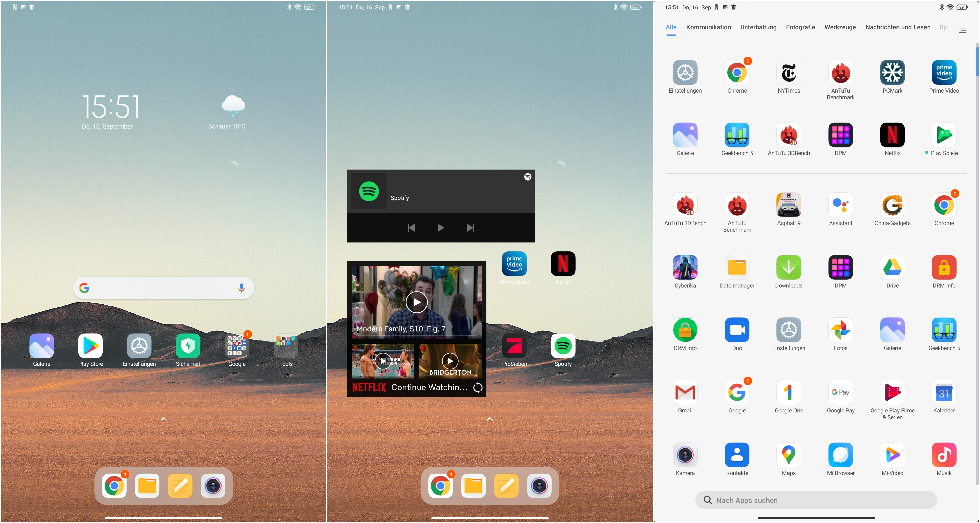Launch PCMark from the app drawer
The height and width of the screenshot is (523, 980).
coord(892,72)
